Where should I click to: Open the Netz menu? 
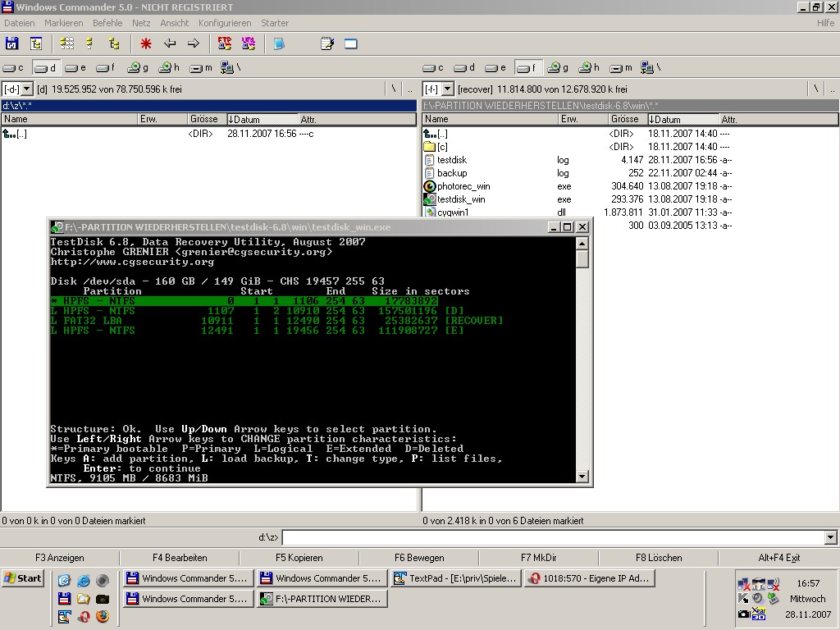coord(141,23)
